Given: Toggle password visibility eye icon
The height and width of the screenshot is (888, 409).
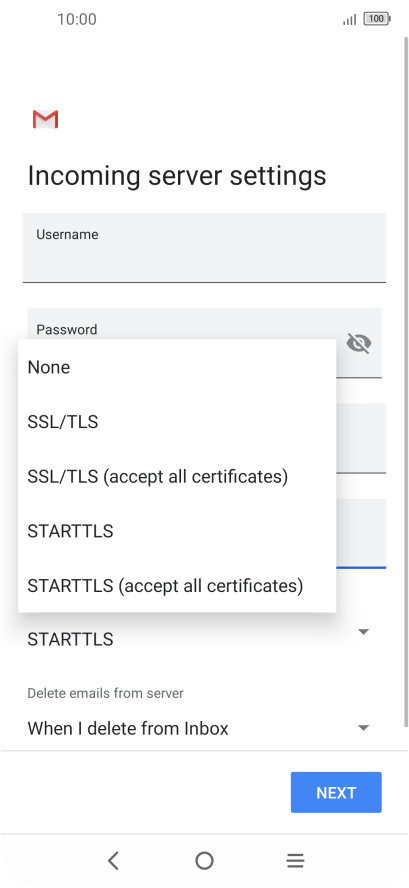Looking at the screenshot, I should tap(359, 343).
